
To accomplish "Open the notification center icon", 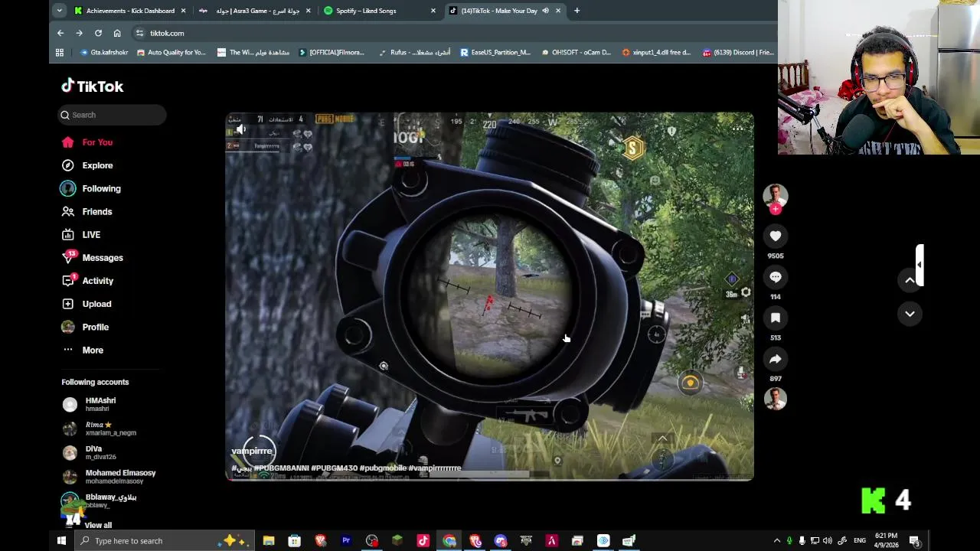I will coord(915,540).
